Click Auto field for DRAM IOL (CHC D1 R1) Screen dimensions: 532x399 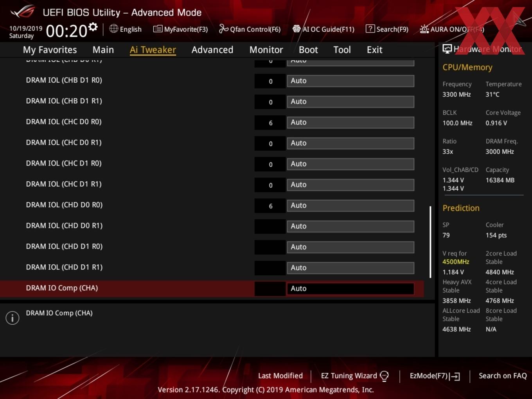tap(350, 185)
